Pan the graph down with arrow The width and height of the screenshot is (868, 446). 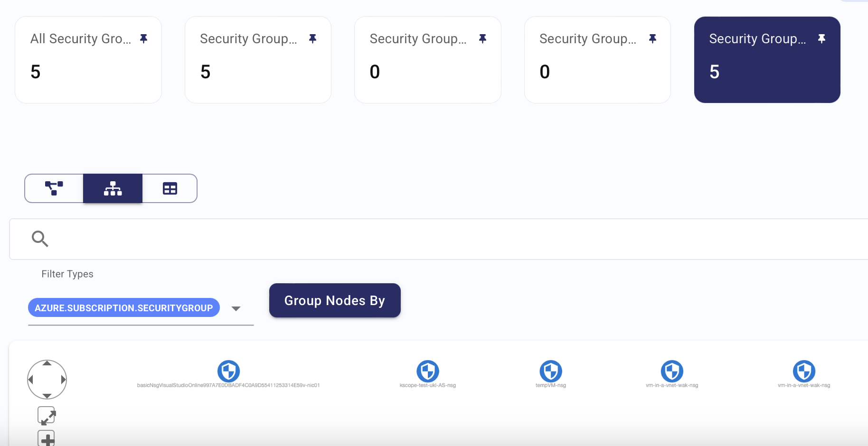47,396
